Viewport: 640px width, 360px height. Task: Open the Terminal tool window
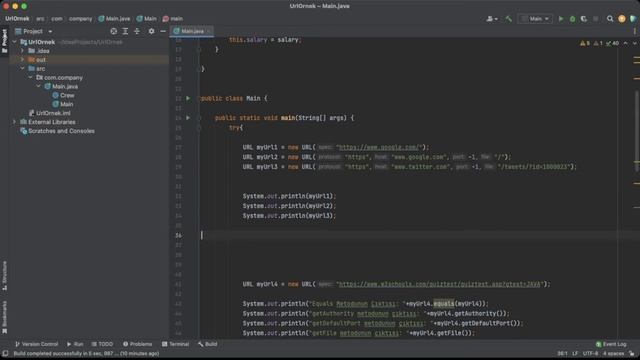[176, 344]
